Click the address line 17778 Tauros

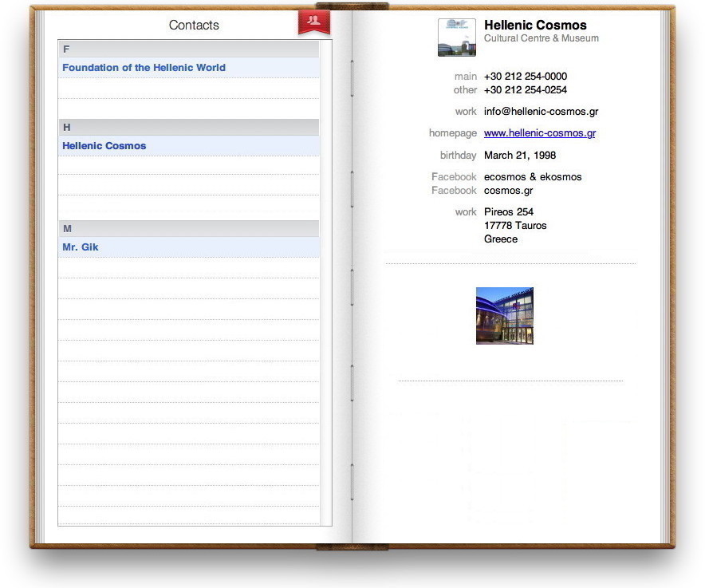click(x=515, y=226)
